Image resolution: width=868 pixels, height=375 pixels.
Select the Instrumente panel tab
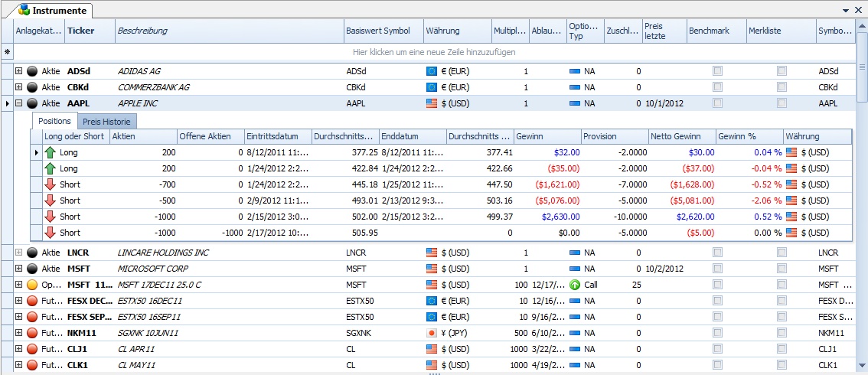(53, 10)
